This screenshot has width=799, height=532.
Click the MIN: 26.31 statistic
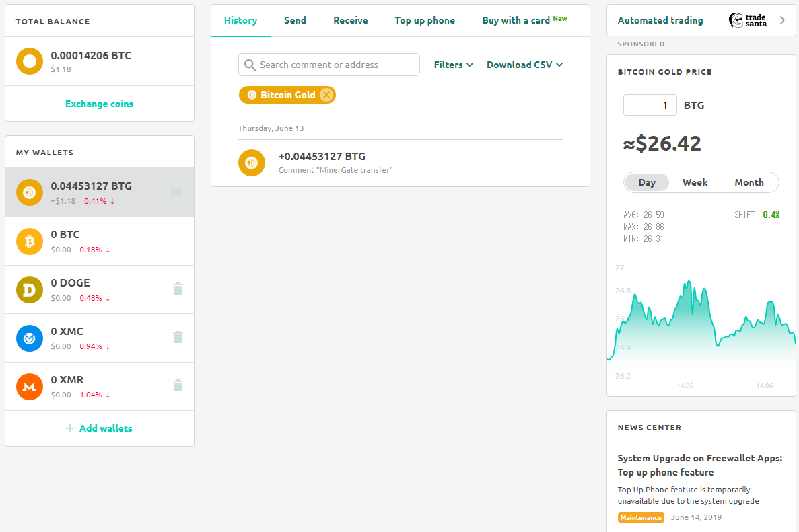(644, 239)
